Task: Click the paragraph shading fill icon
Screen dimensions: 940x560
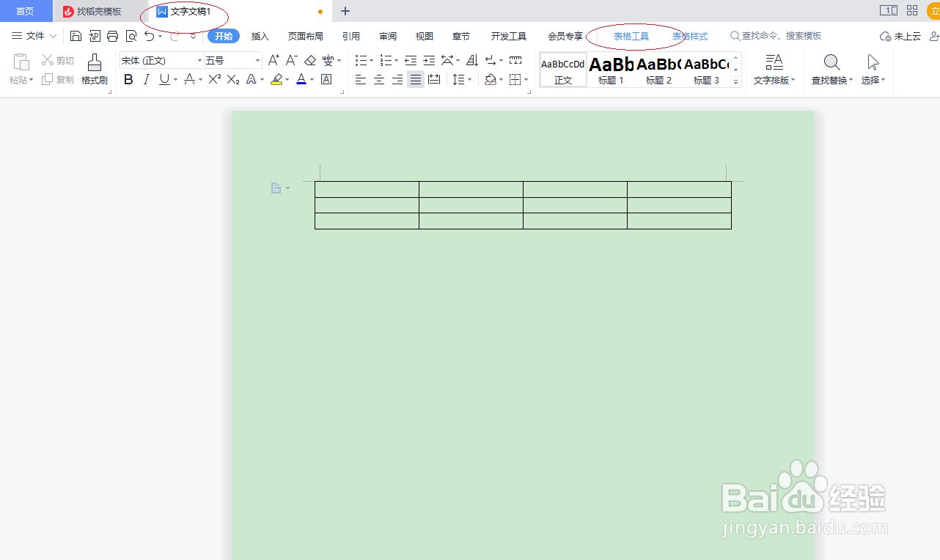Action: (490, 79)
